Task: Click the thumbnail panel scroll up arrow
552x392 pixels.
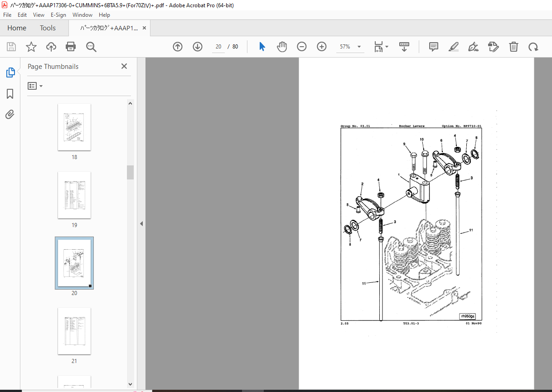Action: pyautogui.click(x=131, y=103)
